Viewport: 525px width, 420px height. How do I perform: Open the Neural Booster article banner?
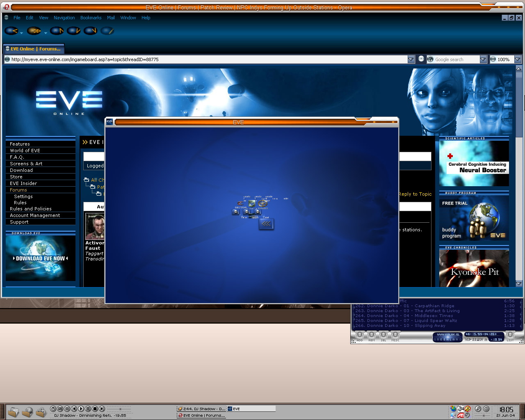coord(474,163)
